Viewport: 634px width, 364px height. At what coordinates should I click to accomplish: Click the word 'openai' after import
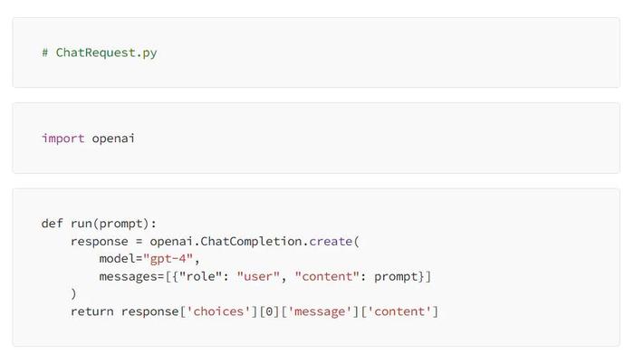[x=113, y=139]
